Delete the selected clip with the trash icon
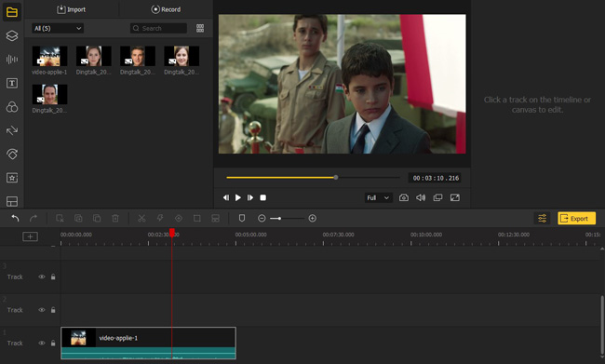Screen dimensions: 605x364 (x=115, y=219)
